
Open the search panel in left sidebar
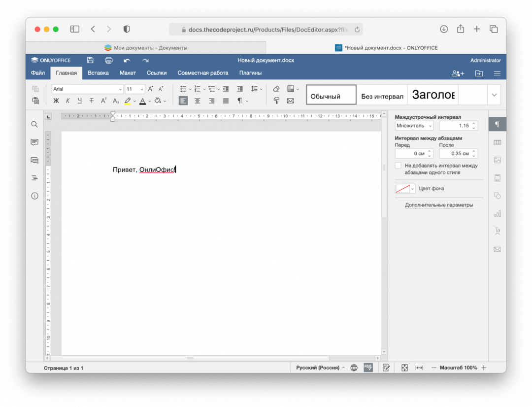(x=34, y=125)
